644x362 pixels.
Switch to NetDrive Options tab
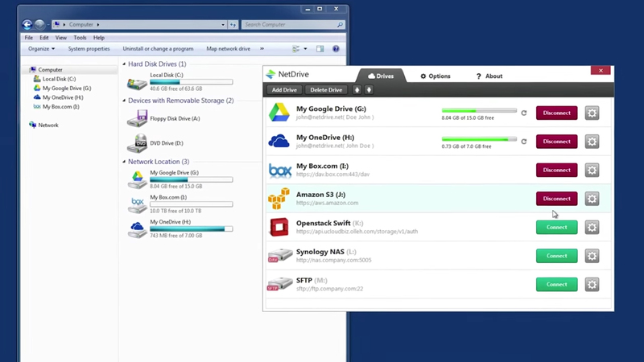[x=436, y=76]
